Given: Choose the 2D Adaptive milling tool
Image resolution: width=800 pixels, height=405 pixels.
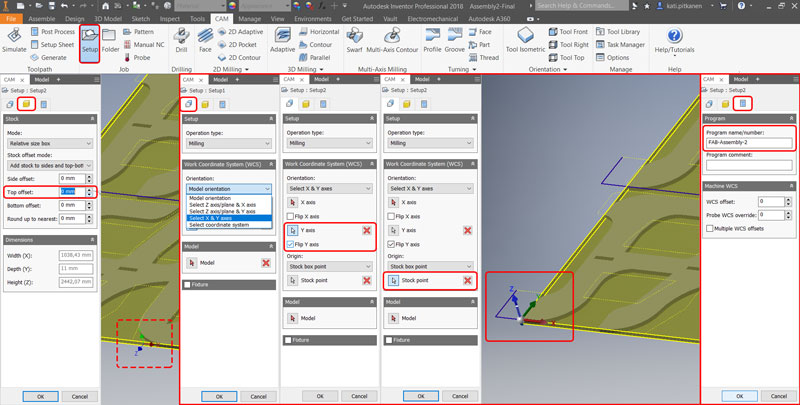Looking at the screenshot, I should [x=240, y=32].
